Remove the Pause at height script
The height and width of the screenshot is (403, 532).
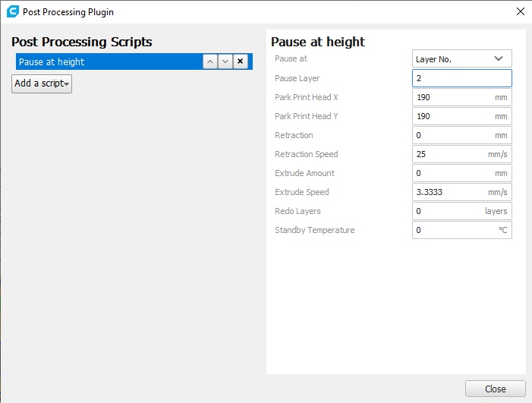[241, 61]
